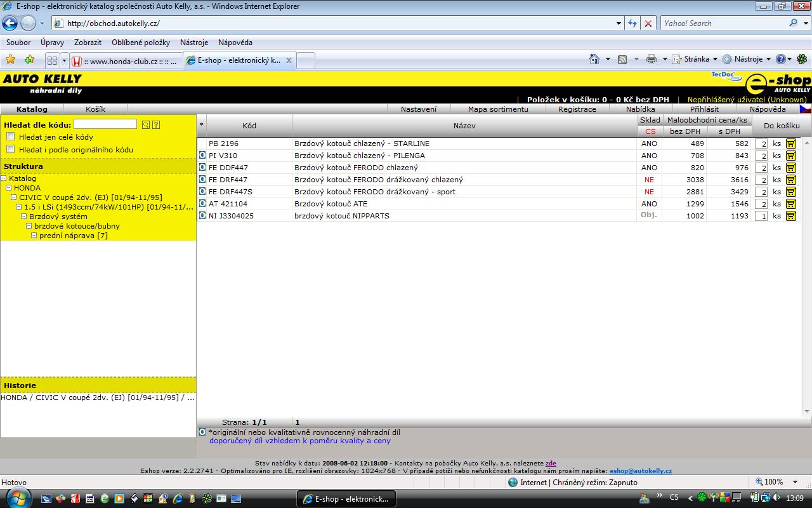812x508 pixels.
Task: Open eshop@autokelly.cz email link
Action: click(x=640, y=471)
